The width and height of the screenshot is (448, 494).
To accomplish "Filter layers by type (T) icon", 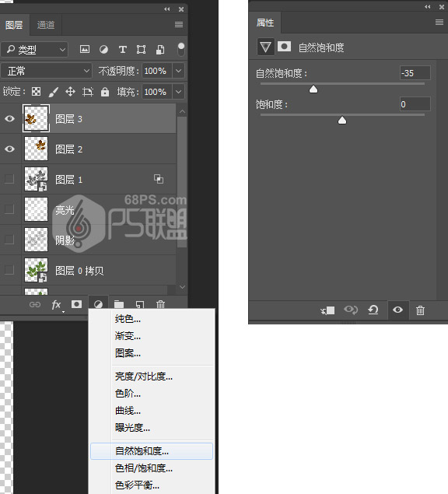I will (x=123, y=50).
